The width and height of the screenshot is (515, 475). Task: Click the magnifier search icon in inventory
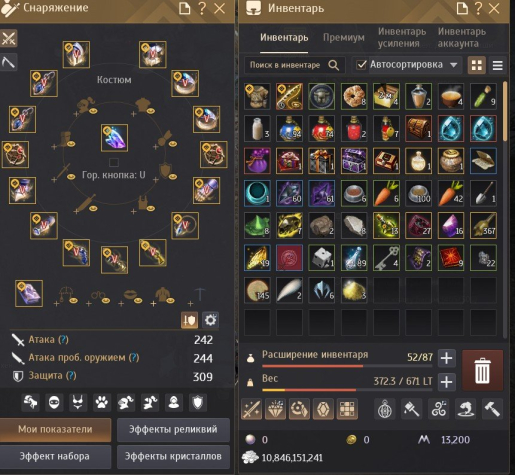(334, 65)
